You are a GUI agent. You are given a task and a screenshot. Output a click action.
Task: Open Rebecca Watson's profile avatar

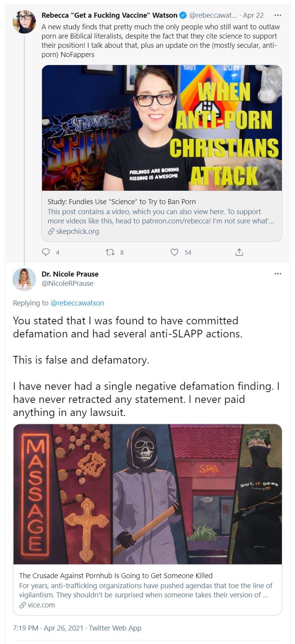24,22
